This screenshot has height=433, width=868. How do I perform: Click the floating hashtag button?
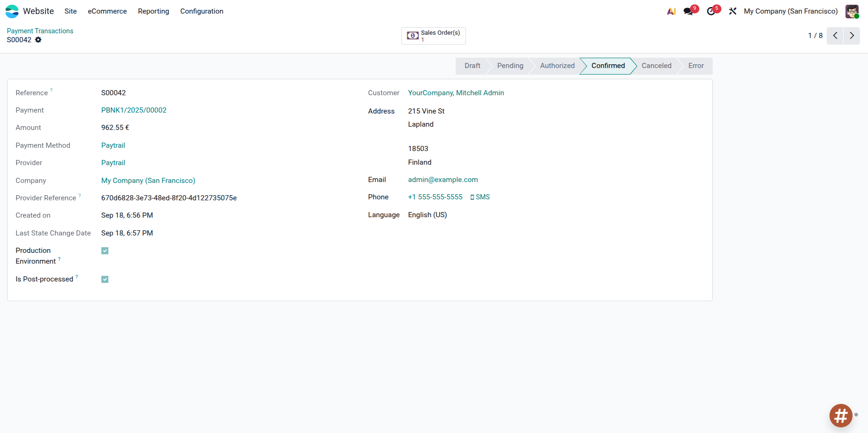click(840, 416)
